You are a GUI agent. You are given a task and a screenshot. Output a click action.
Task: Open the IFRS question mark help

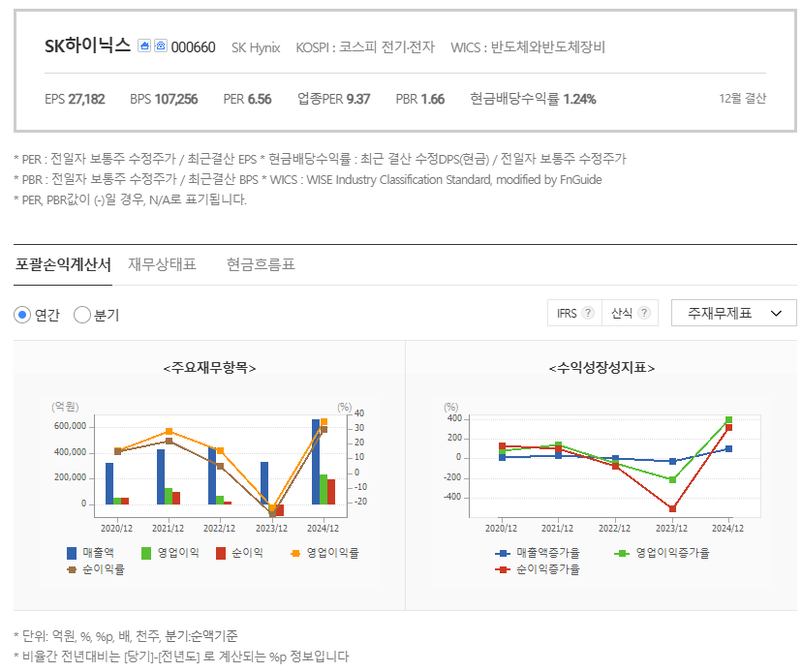(588, 313)
